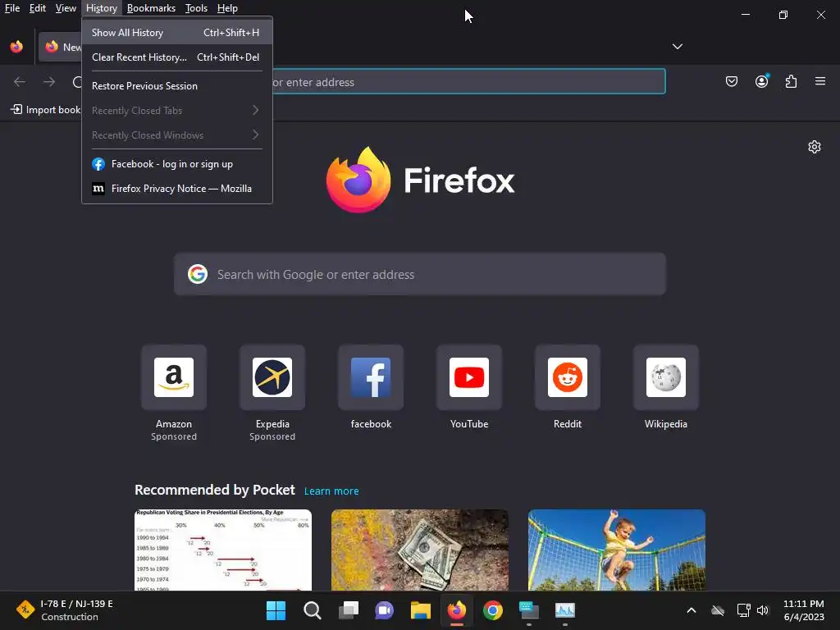Screen dimensions: 840x630
Task: Open Firefox Privacy Notice history entry
Action: [177, 189]
